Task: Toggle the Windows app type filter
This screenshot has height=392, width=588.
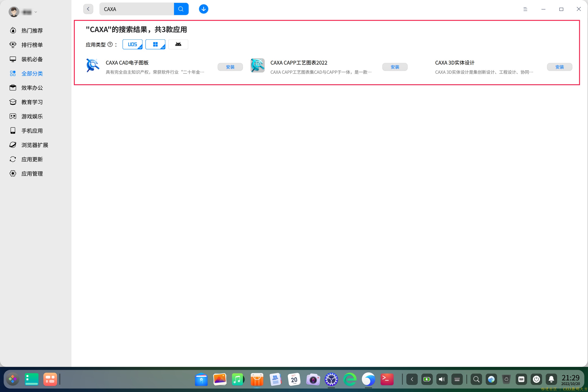Action: pyautogui.click(x=155, y=44)
